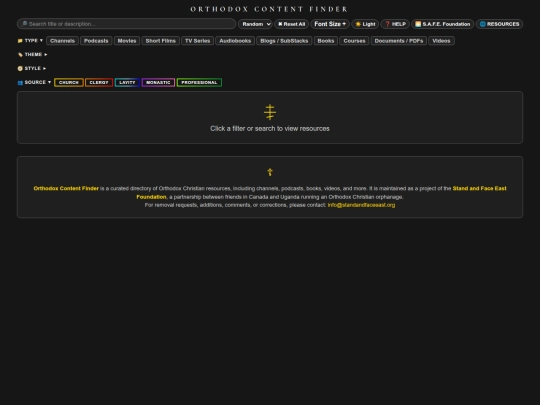Click the sun icon on Light button

(358, 24)
